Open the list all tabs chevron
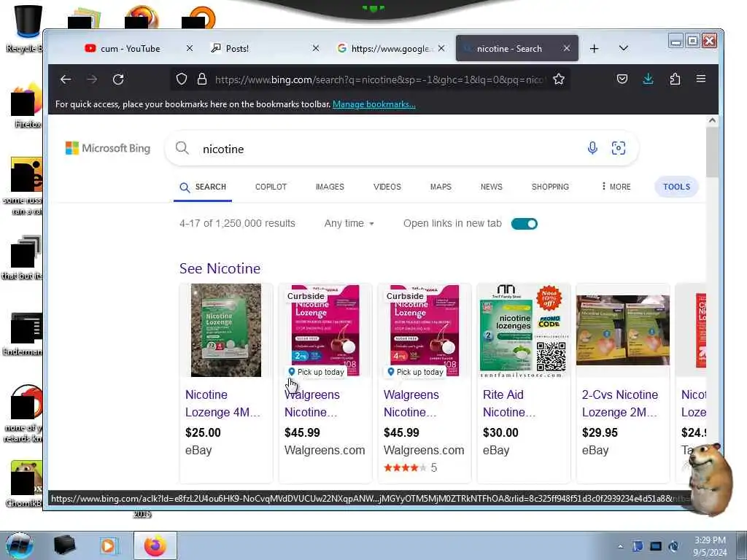The height and width of the screenshot is (560, 747). 623,49
